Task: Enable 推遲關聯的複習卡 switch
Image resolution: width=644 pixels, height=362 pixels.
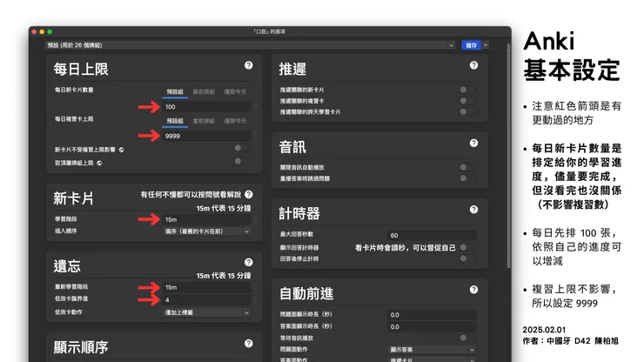Action: click(x=467, y=101)
